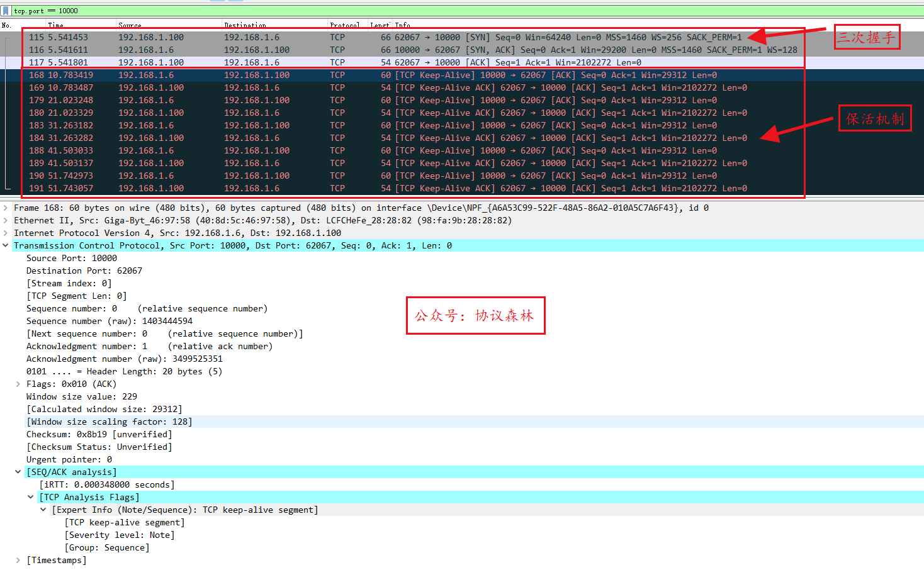Select the [Group: Sequence] field
The width and height of the screenshot is (924, 570).
(107, 547)
